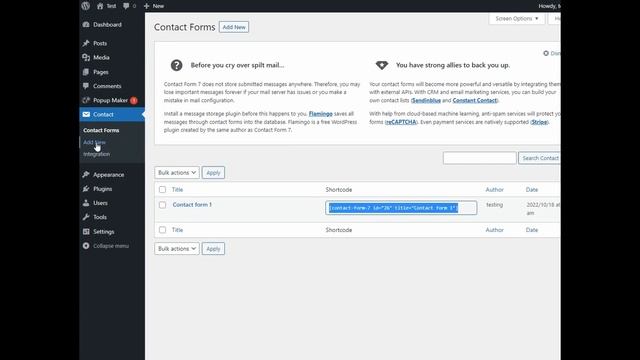Click the testing author cell
The width and height of the screenshot is (640, 360).
coord(494,205)
